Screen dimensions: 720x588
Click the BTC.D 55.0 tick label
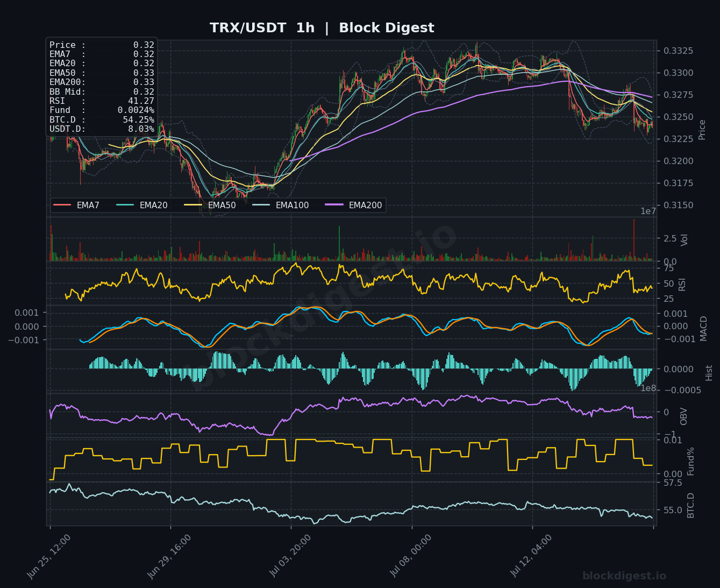(672, 510)
